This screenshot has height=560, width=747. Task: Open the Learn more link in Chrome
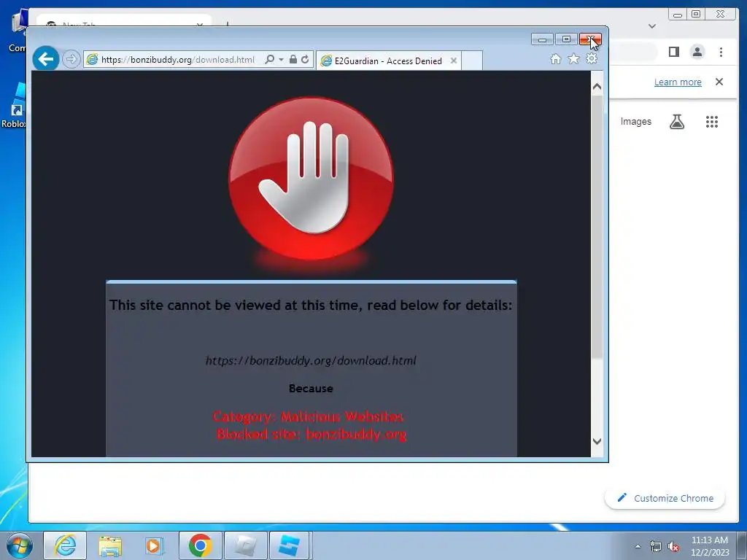click(x=678, y=82)
